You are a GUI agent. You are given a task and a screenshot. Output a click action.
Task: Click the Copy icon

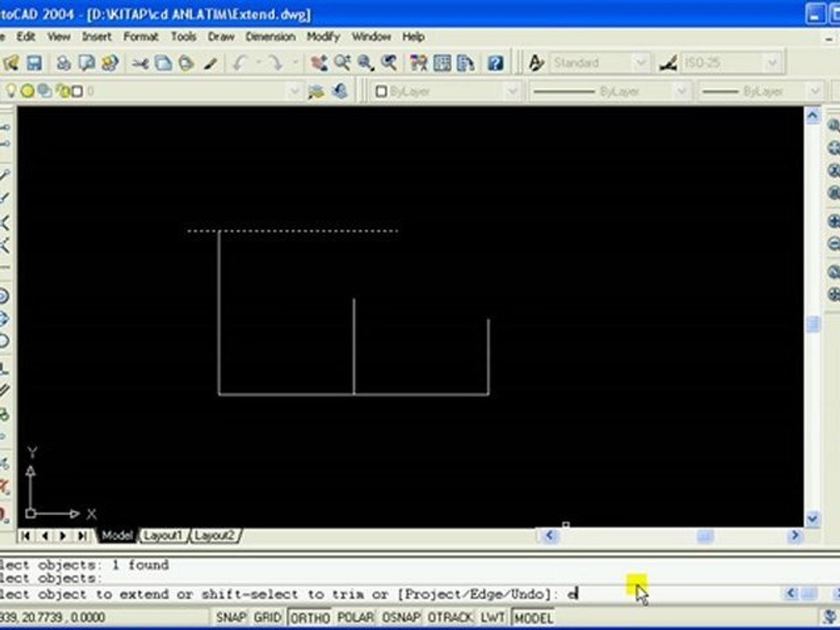pos(163,62)
